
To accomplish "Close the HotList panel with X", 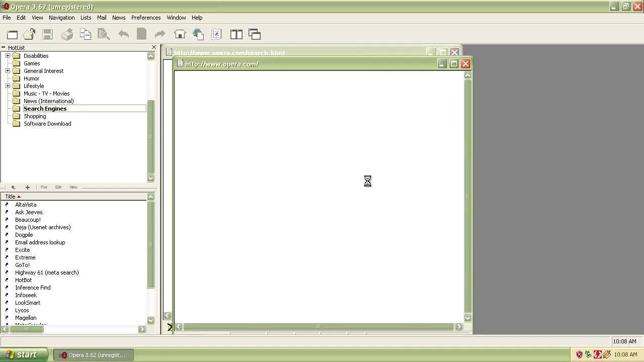I will tap(154, 47).
